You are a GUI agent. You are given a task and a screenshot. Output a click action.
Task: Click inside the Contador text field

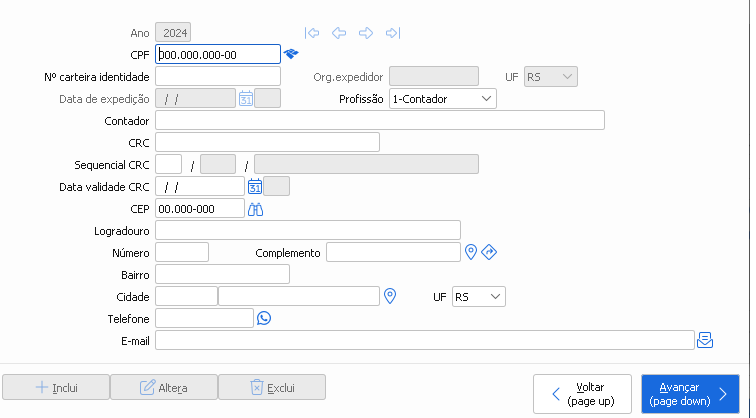click(x=379, y=120)
